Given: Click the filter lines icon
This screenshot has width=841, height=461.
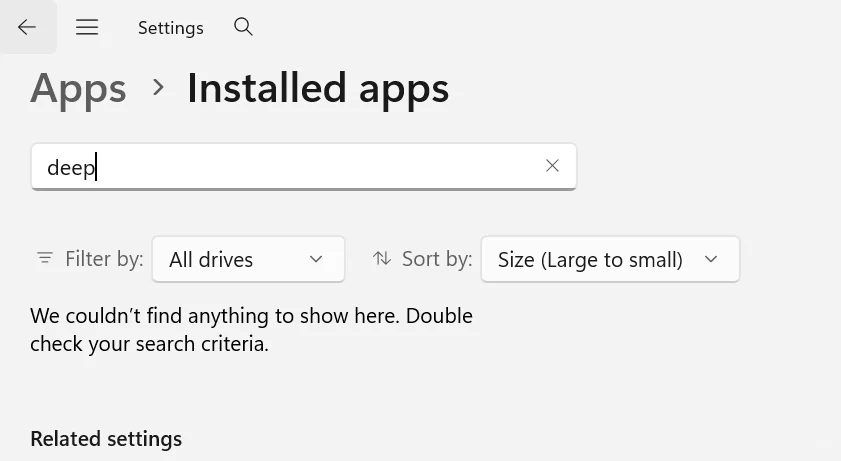Looking at the screenshot, I should 45,259.
